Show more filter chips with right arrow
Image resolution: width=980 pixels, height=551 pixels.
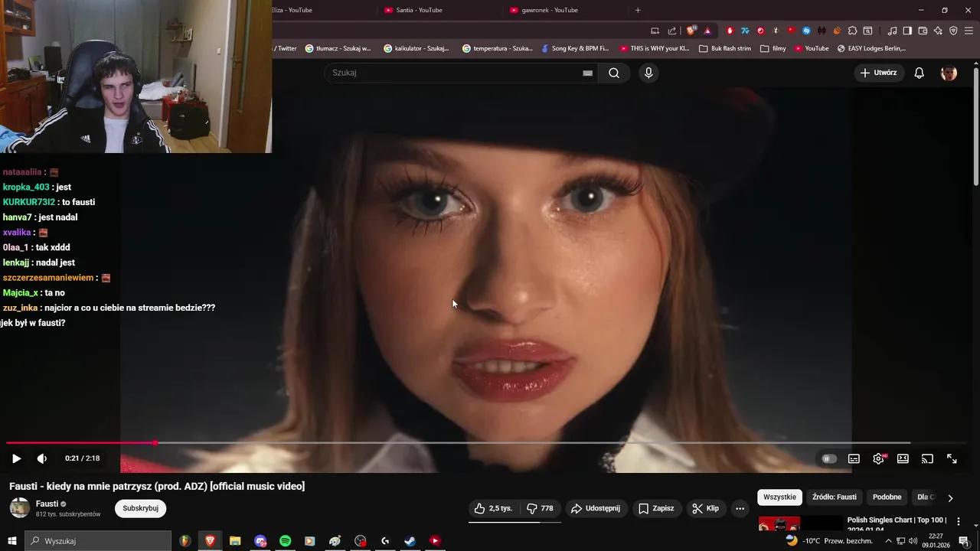point(950,497)
